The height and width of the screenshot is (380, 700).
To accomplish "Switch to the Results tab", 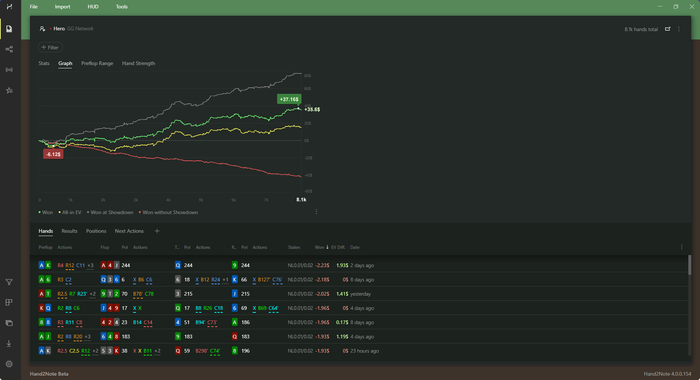I will point(69,231).
